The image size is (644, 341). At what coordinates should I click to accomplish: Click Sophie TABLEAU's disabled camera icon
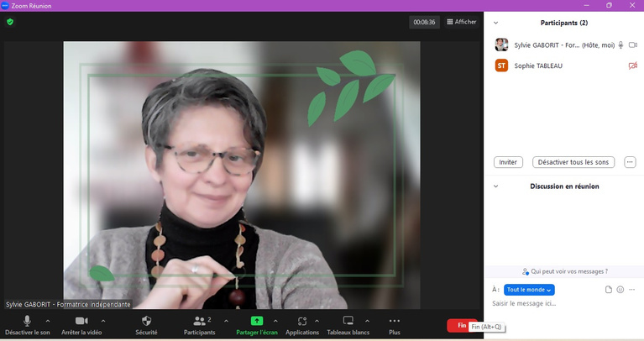click(633, 66)
